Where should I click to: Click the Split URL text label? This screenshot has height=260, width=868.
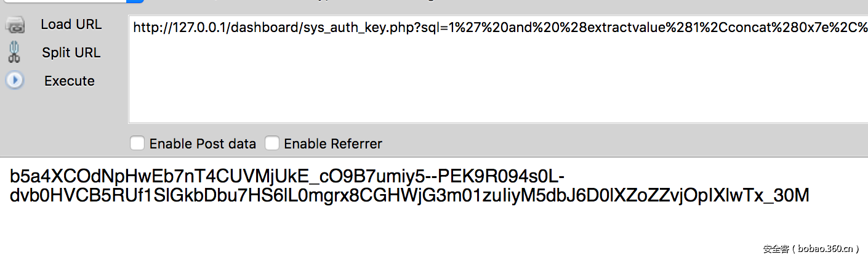pos(71,53)
